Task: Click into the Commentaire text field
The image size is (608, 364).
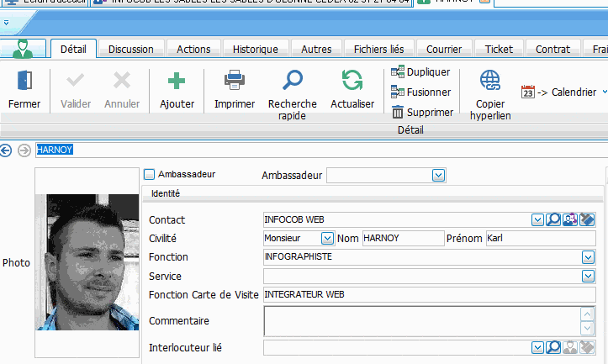Action: coord(420,320)
